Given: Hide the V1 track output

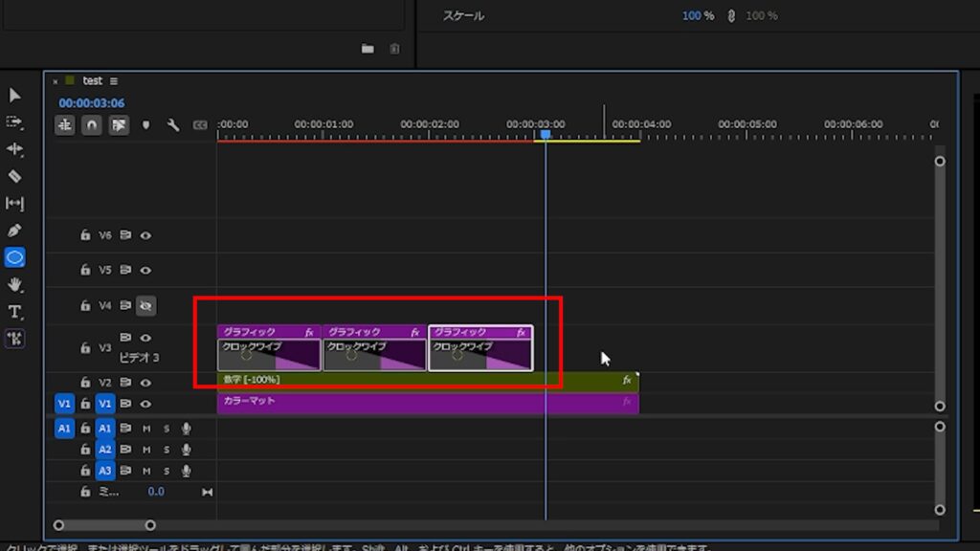Looking at the screenshot, I should 145,405.
